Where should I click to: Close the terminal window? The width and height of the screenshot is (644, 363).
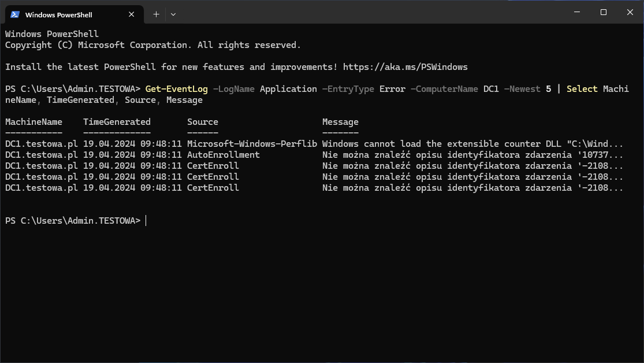click(x=630, y=13)
